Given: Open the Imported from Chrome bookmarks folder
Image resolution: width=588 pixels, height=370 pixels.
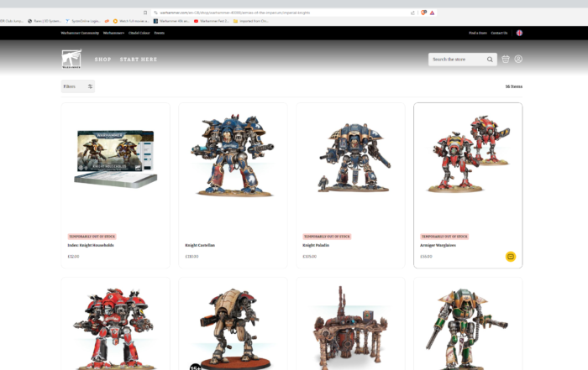Looking at the screenshot, I should pos(250,21).
